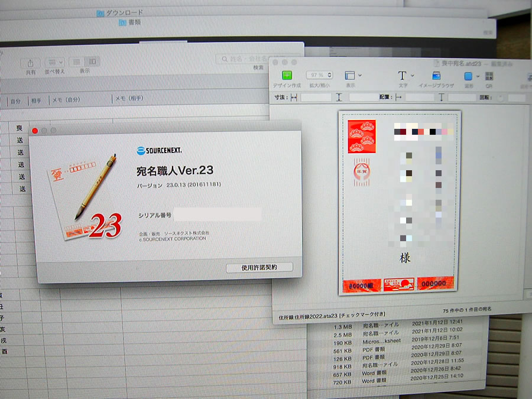Click the 配置 vertical position field
532x399 pixels.
tap(462, 98)
